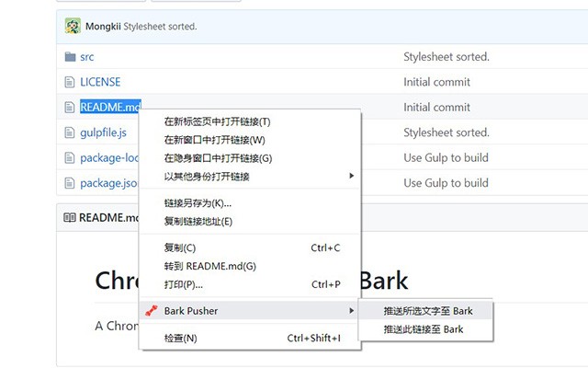Click the red Bark Pusher extension icon
Viewport: 588px width, 368px height.
click(x=152, y=311)
